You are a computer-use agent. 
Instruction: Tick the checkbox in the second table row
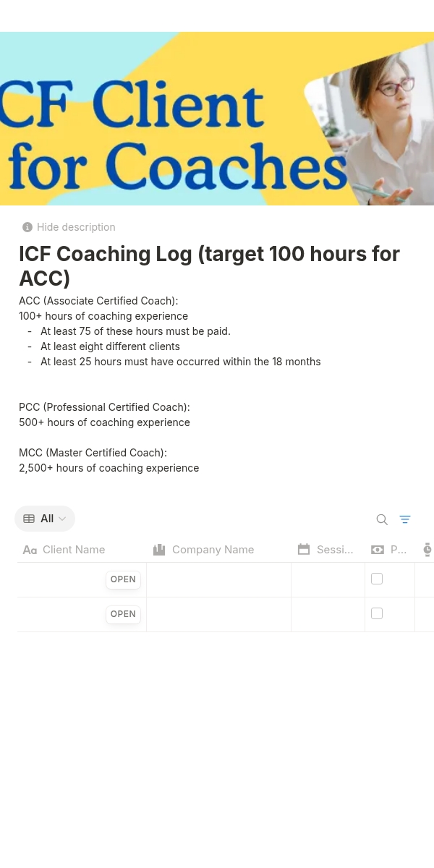(x=377, y=613)
